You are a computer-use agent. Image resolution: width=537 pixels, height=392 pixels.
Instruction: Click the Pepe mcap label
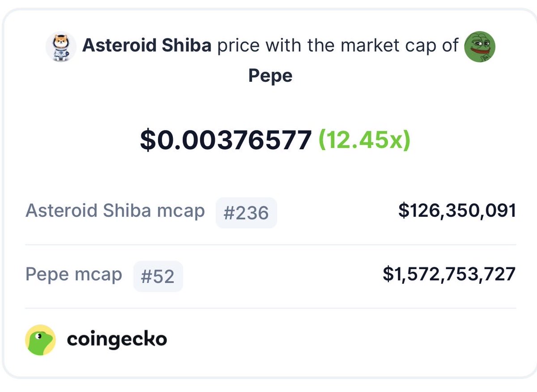(x=74, y=274)
